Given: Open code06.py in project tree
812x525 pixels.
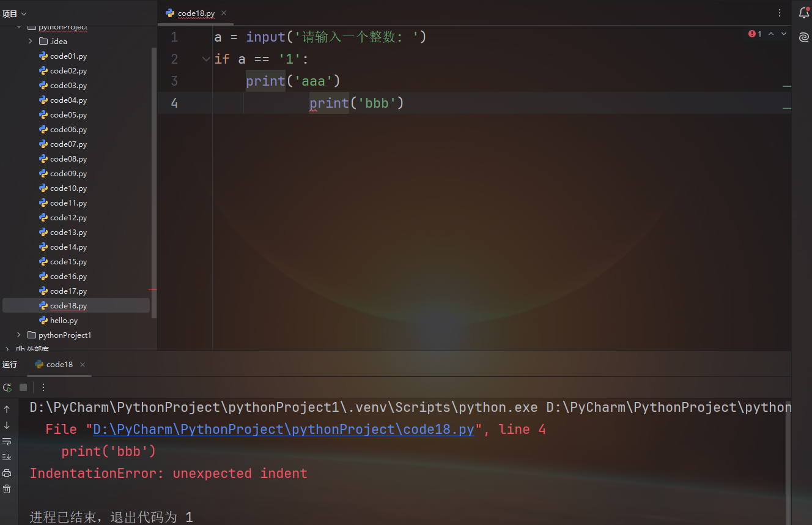Looking at the screenshot, I should coord(68,130).
